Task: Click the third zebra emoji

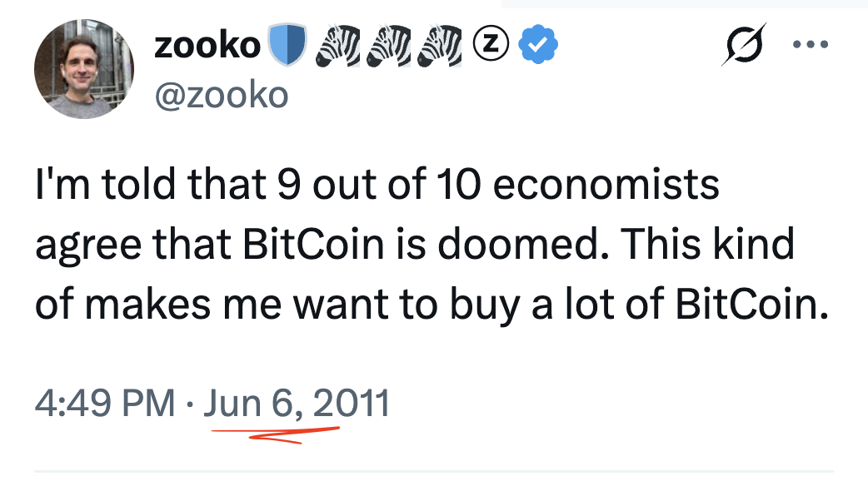Action: coord(438,46)
